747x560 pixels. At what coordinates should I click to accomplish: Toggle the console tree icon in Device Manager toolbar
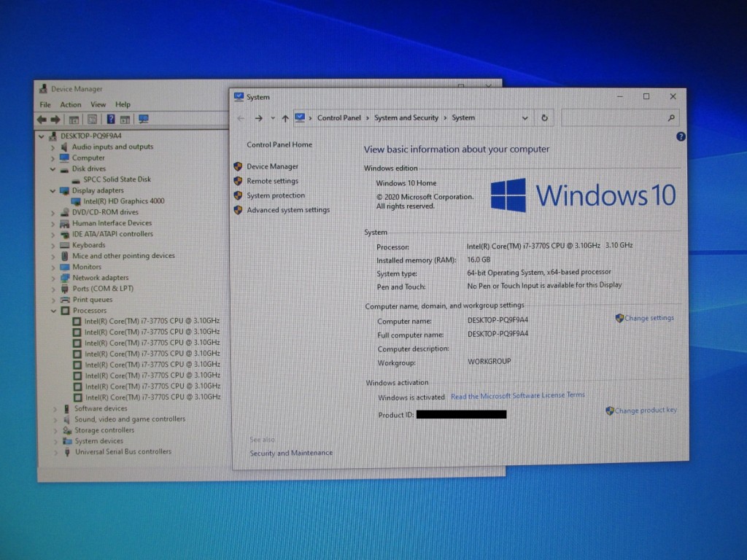(74, 120)
